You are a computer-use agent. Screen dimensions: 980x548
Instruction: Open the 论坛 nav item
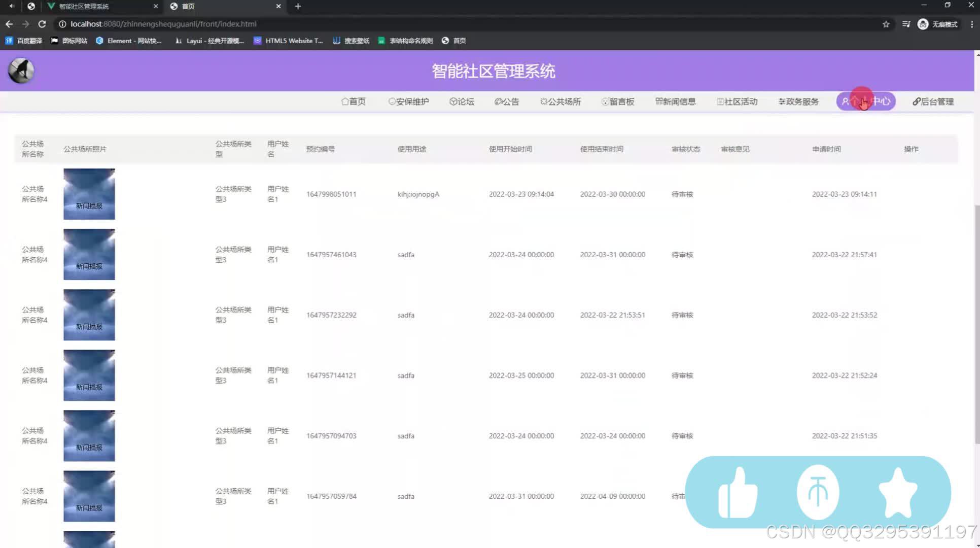tap(462, 101)
